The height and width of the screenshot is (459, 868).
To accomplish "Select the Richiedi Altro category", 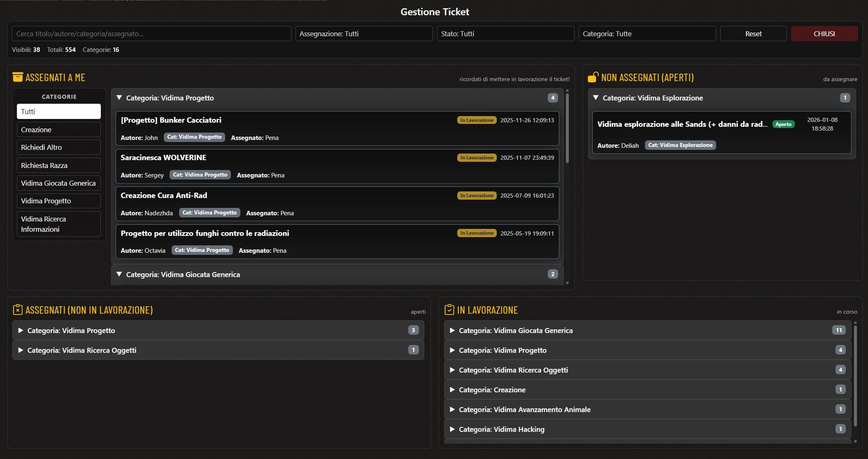I will pyautogui.click(x=59, y=147).
